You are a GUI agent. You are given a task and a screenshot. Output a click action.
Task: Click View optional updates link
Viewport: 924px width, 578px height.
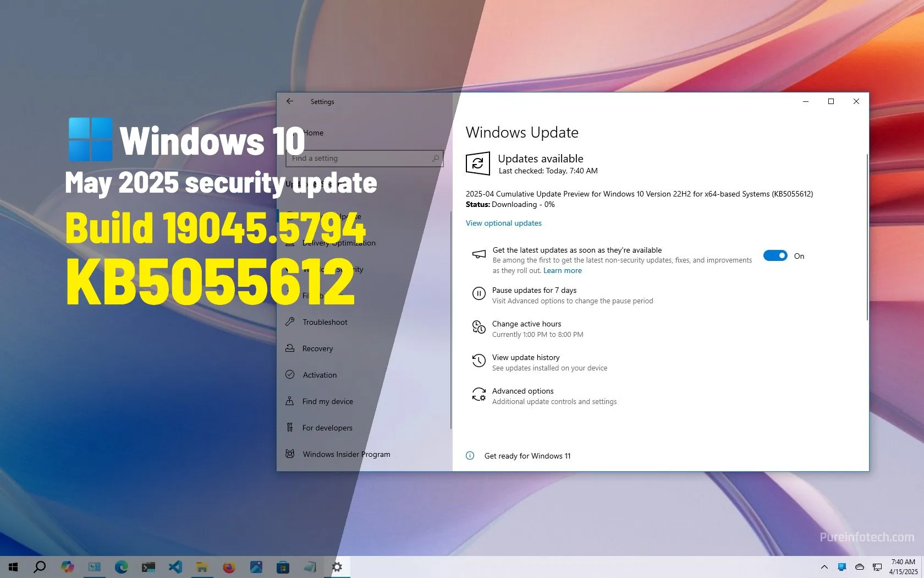(504, 223)
